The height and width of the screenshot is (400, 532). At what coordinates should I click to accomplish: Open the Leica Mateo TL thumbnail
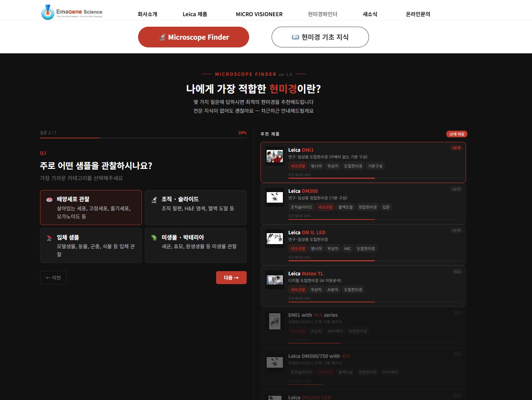(x=275, y=280)
